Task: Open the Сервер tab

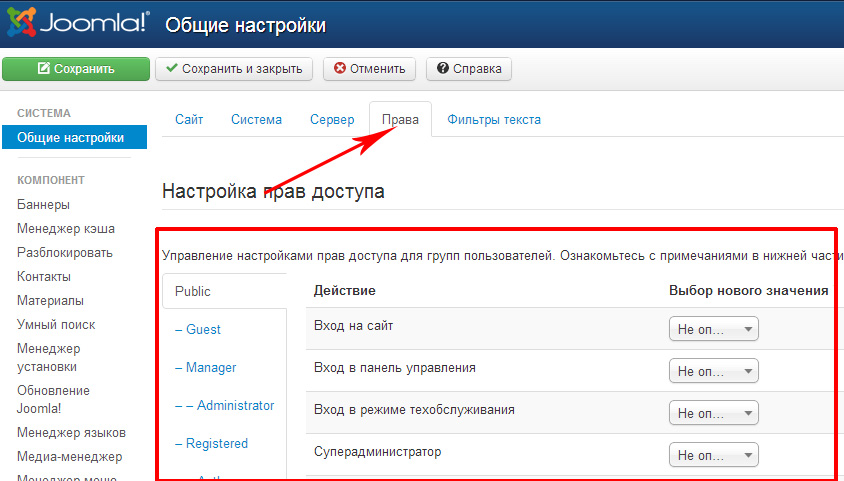Action: point(332,119)
